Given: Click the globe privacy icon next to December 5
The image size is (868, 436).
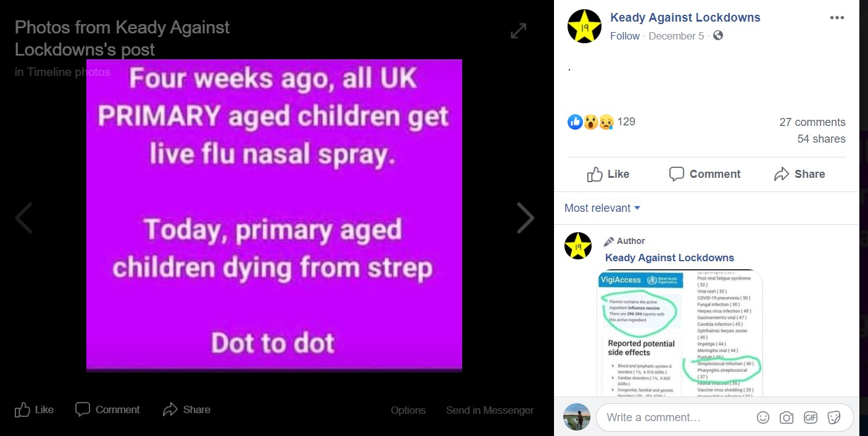Looking at the screenshot, I should click(x=717, y=36).
